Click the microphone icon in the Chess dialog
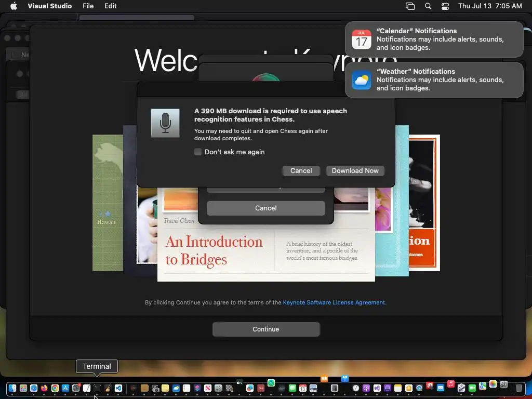This screenshot has width=532, height=399. [x=165, y=123]
